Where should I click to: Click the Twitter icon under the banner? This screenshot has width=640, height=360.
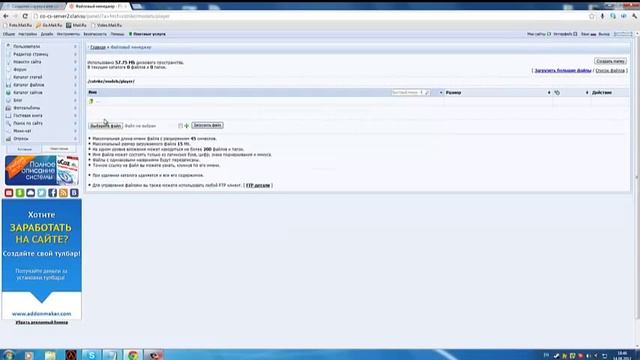pos(42,193)
